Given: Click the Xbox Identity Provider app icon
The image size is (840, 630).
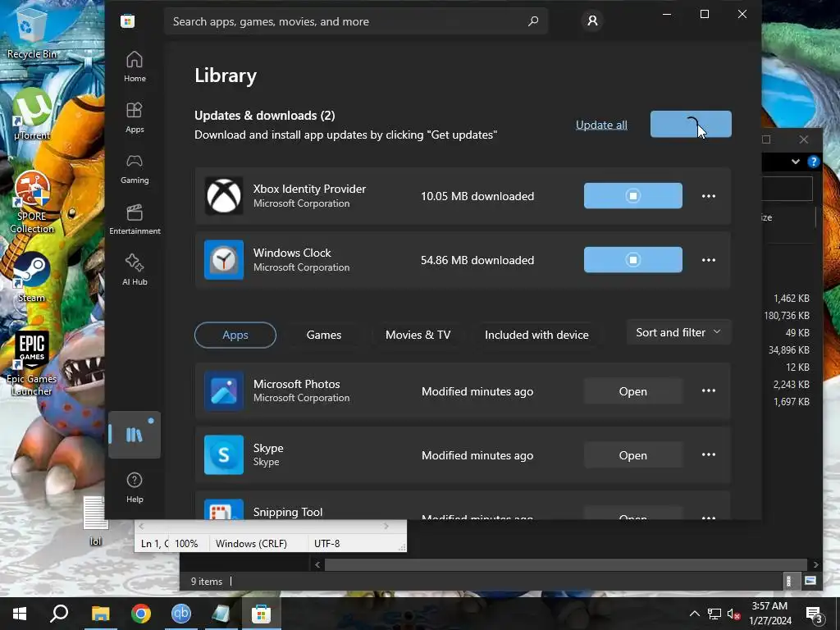Looking at the screenshot, I should 224,195.
